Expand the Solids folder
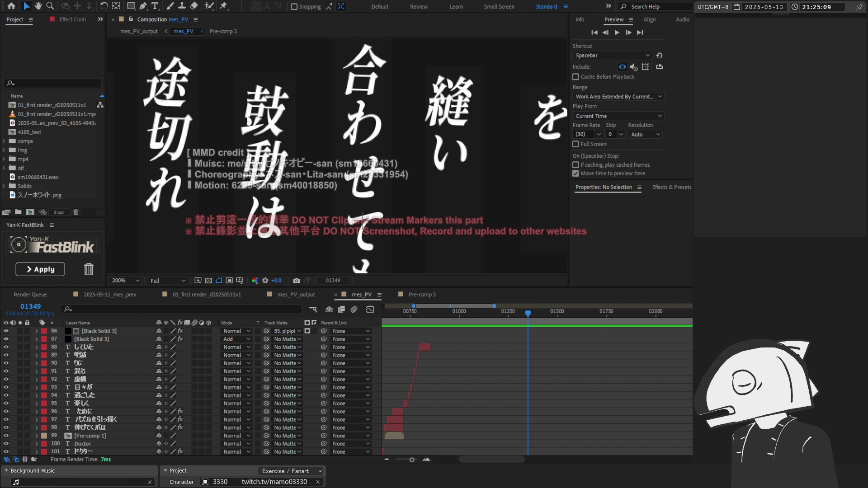Screen dimensions: 868x488 pos(4,186)
